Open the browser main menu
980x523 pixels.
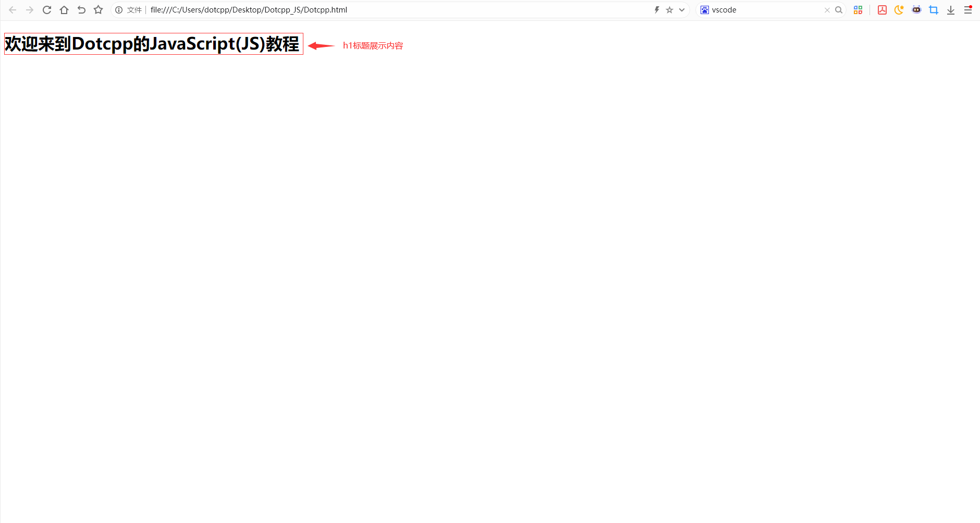tap(968, 10)
